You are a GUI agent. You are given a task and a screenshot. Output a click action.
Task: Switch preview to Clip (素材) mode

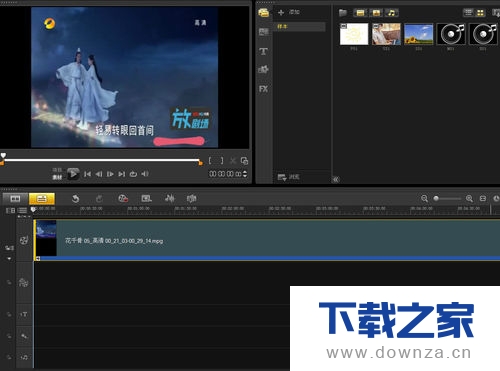[x=57, y=177]
